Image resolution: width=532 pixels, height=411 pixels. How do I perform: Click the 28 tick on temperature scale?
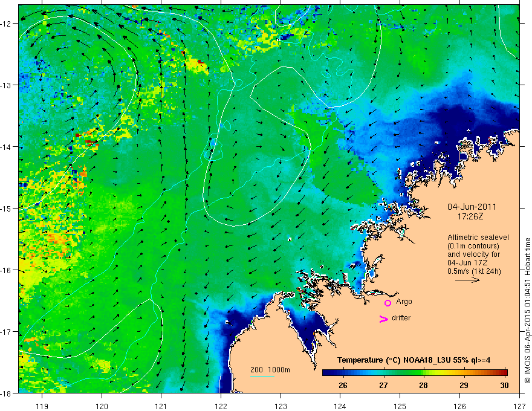coord(423,385)
